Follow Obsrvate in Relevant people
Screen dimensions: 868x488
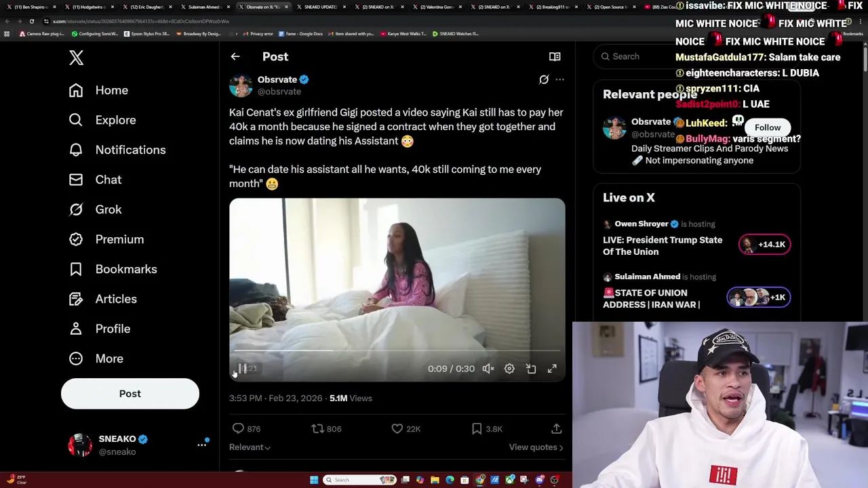click(x=768, y=127)
